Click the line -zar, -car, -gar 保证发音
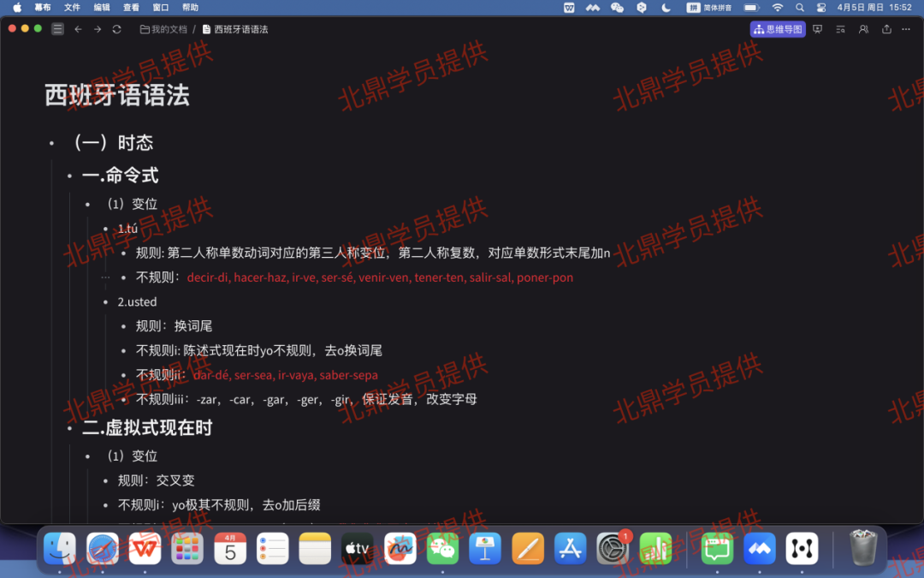924x578 pixels. [x=306, y=399]
